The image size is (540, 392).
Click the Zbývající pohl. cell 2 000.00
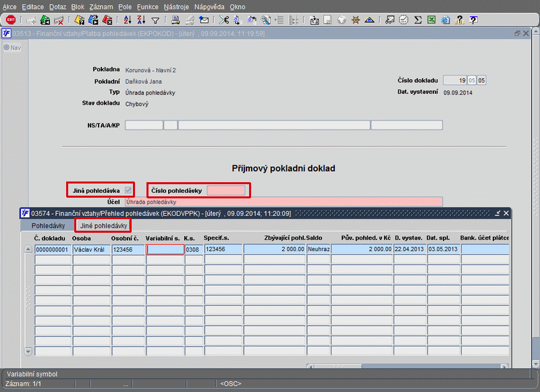click(275, 249)
